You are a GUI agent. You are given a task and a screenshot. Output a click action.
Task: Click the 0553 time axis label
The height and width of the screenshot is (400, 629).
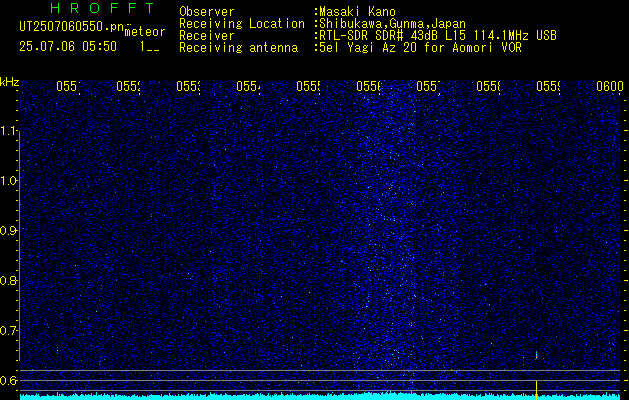189,86
